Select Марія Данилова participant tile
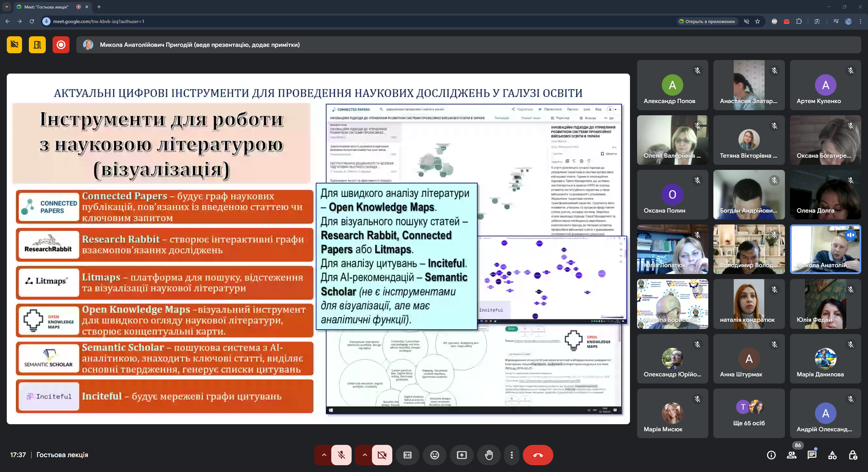868x472 pixels. (x=825, y=359)
